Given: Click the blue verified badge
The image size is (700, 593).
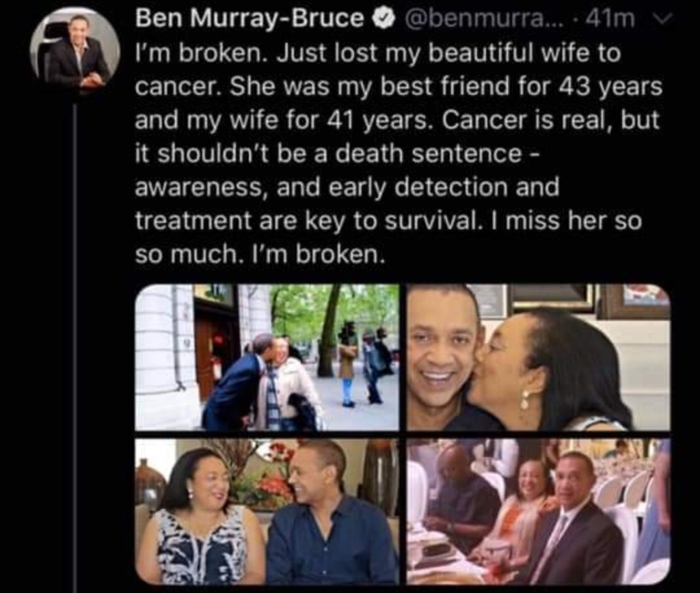Looking at the screenshot, I should point(385,18).
